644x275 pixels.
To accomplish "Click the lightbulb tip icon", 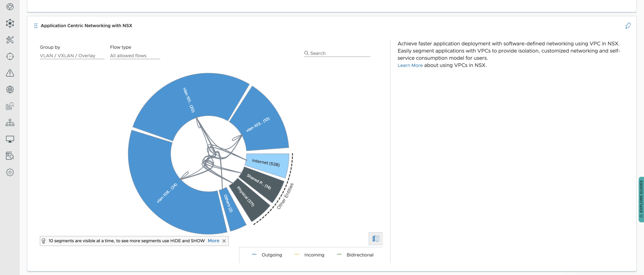I will pyautogui.click(x=44, y=241).
